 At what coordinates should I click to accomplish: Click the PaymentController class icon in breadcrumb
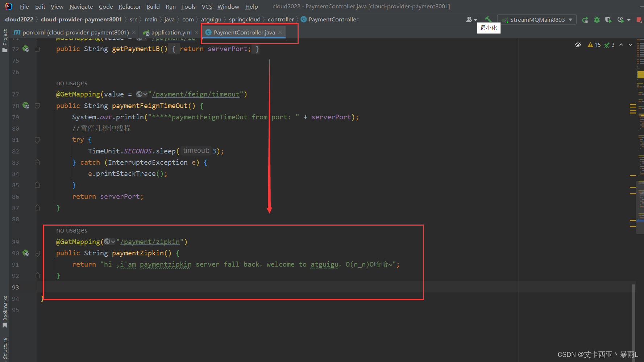[x=304, y=19]
